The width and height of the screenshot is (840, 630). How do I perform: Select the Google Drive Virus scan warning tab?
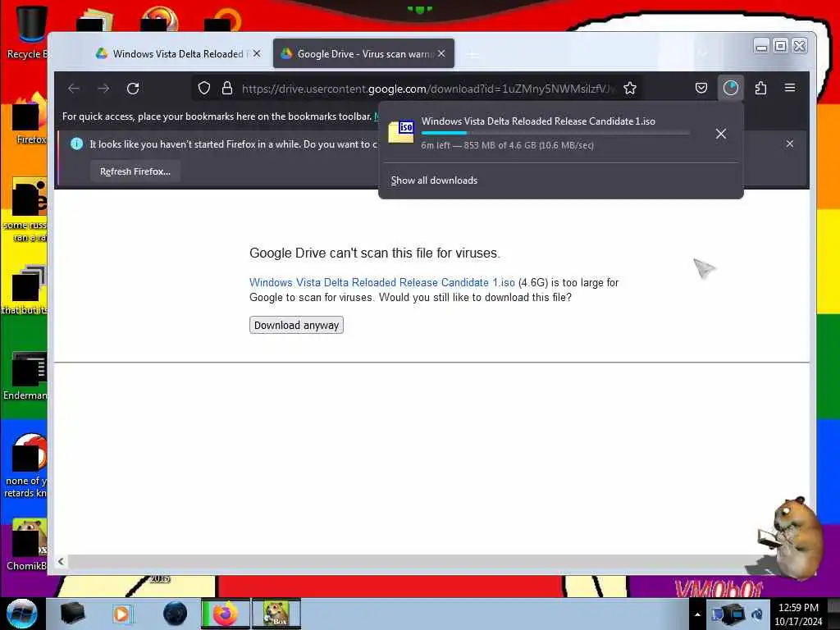click(x=363, y=53)
